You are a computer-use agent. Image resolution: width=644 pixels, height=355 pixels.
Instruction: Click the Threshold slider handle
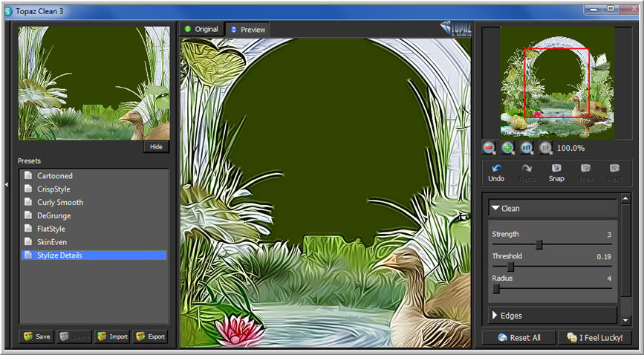(510, 267)
